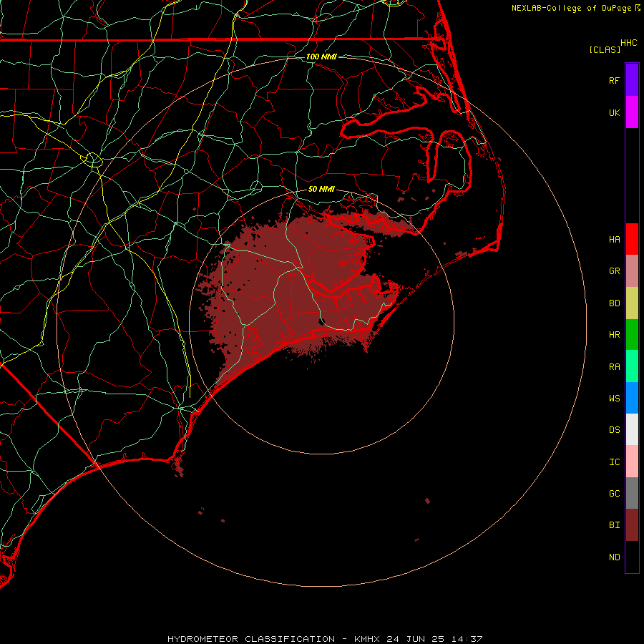Click the BI legend label
Viewport: 644px width, 644px height.
pos(615,525)
